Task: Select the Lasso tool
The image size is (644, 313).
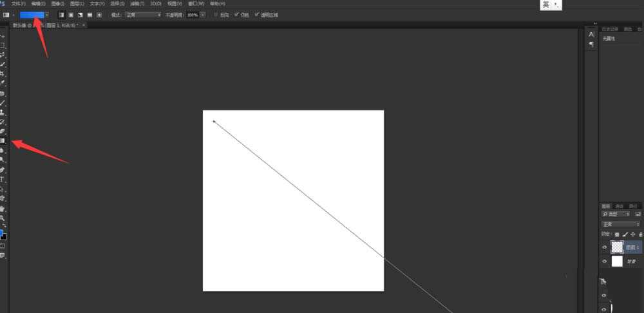Action: point(3,55)
